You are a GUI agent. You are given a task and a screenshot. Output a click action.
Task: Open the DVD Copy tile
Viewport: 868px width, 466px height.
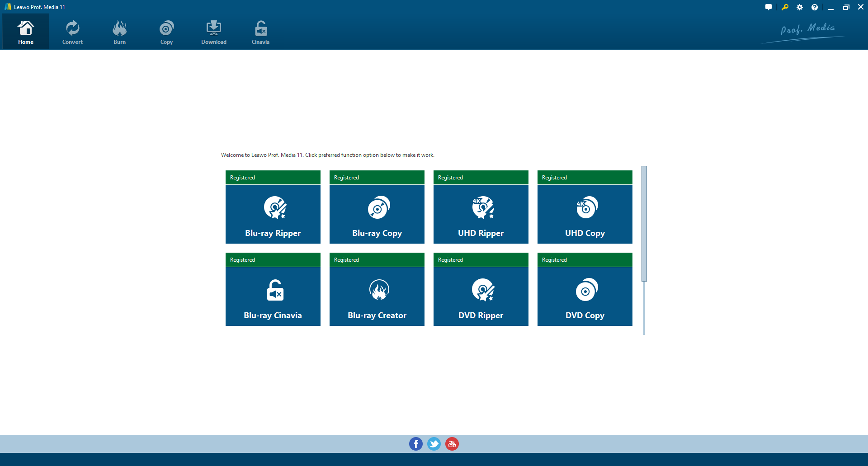coord(585,297)
